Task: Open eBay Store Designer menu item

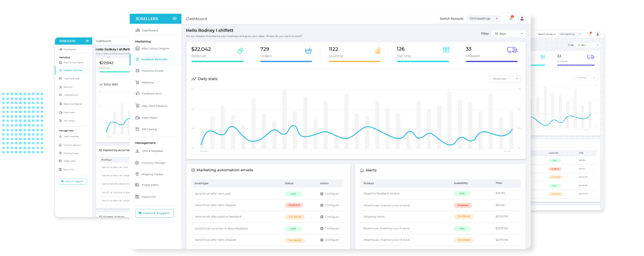Action: [x=155, y=106]
